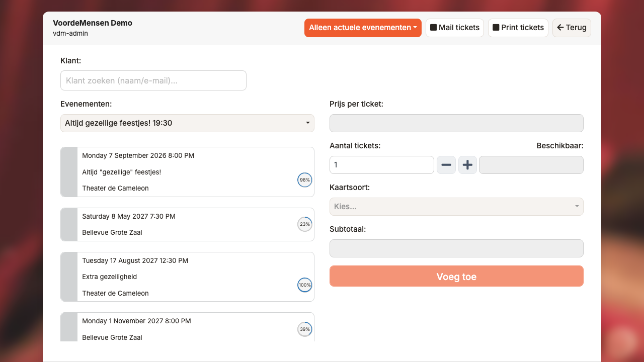Click the Mail tickets button
The image size is (644, 362).
(455, 28)
